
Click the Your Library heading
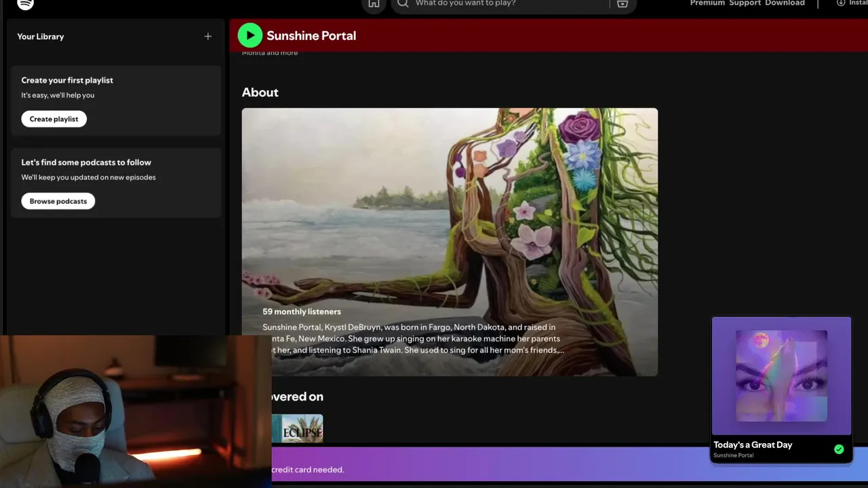(41, 37)
